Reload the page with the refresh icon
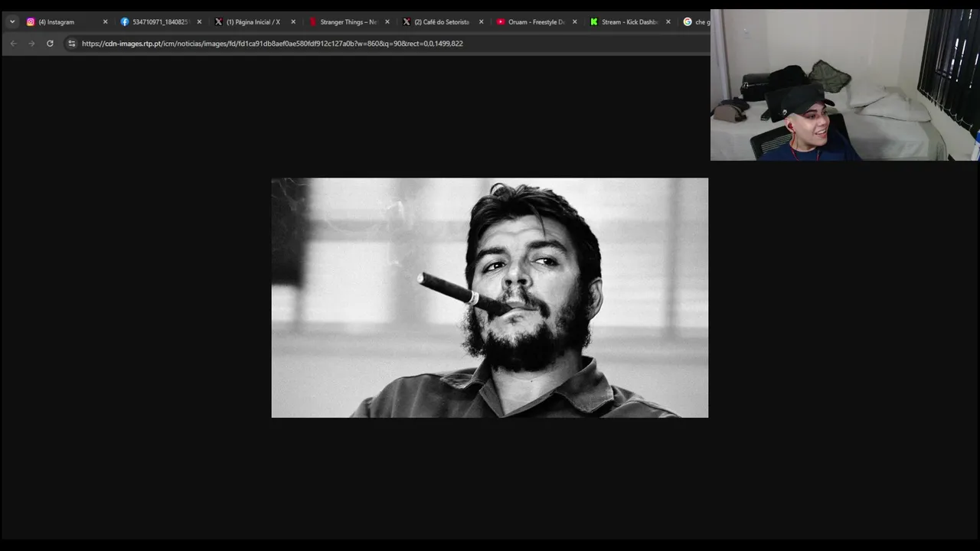 pos(50,44)
